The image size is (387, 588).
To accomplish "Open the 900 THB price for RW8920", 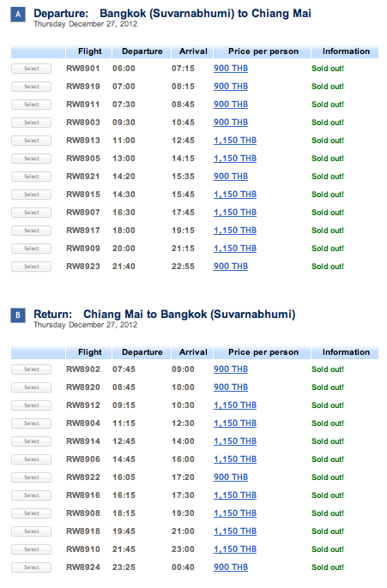I will pos(231,387).
